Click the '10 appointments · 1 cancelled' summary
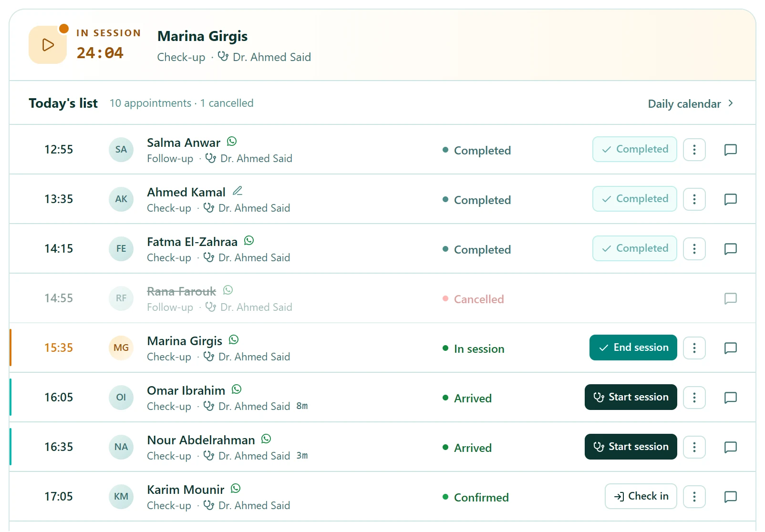The width and height of the screenshot is (765, 532). (x=181, y=103)
